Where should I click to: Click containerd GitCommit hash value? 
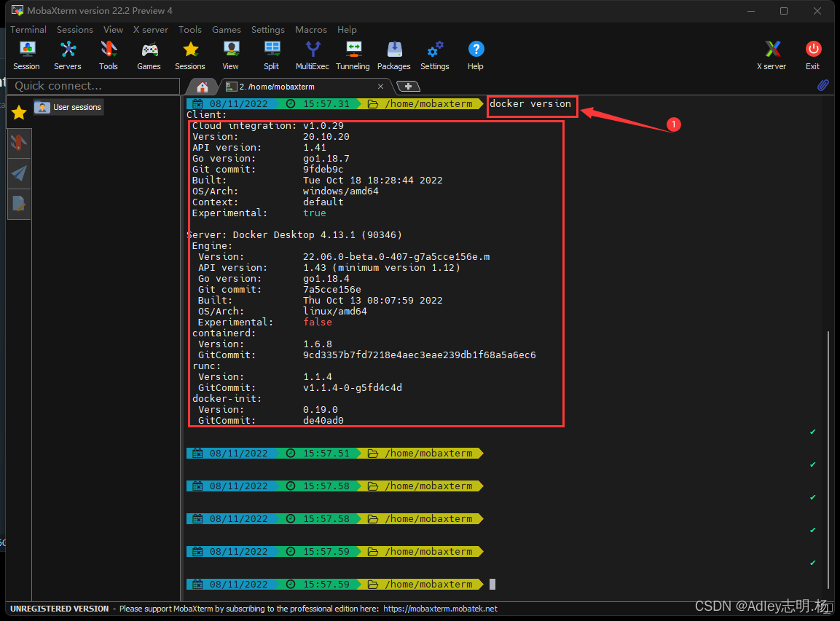[420, 355]
